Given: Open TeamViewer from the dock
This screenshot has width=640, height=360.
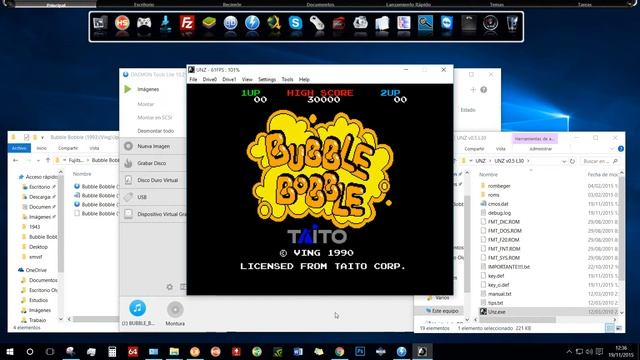Looking at the screenshot, I should click(x=447, y=23).
